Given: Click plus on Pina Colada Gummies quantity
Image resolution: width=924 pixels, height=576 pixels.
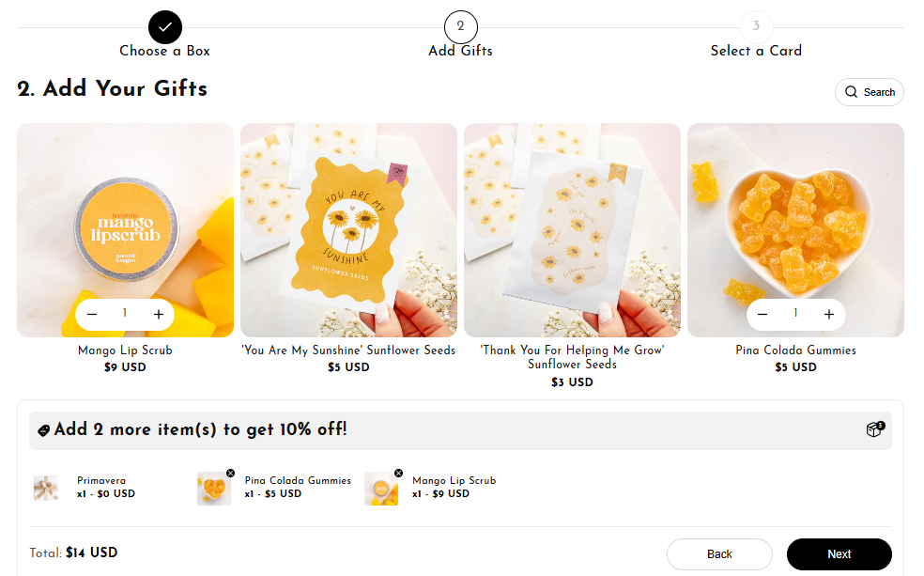Looking at the screenshot, I should tap(829, 315).
